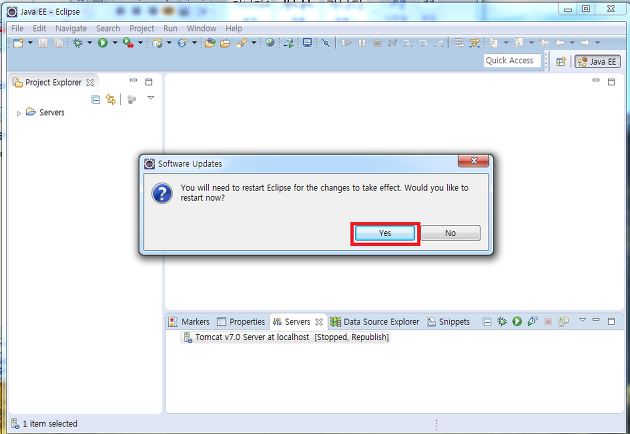Open the Search dropdown arrow in toolbar
This screenshot has width=630, height=434.
254,43
